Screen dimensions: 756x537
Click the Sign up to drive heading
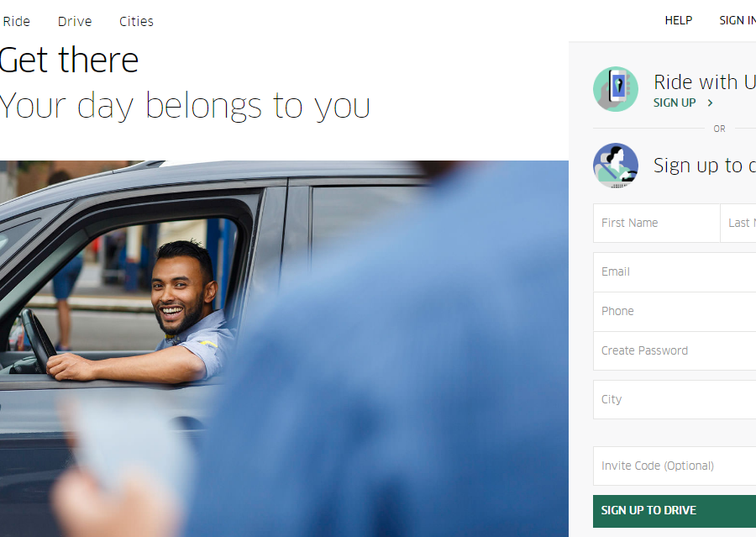pyautogui.click(x=705, y=166)
